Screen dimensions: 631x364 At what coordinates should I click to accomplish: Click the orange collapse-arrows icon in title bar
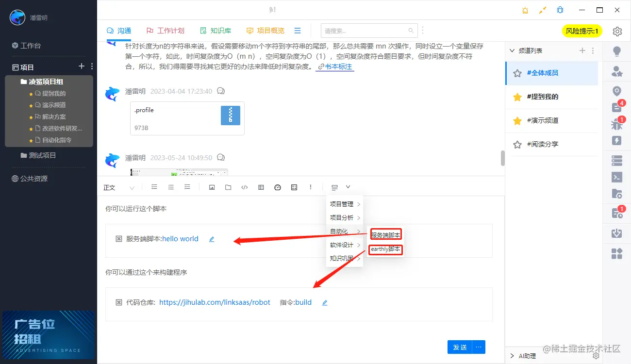click(x=543, y=10)
